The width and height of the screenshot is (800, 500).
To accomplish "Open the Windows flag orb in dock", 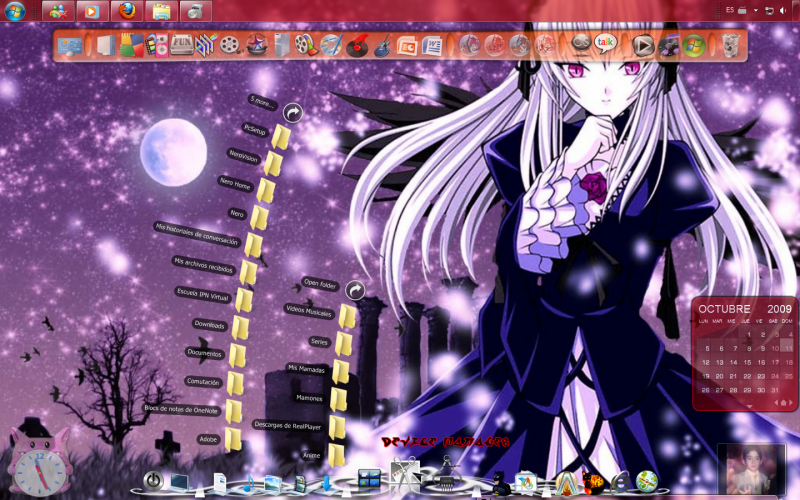I will coord(694,45).
